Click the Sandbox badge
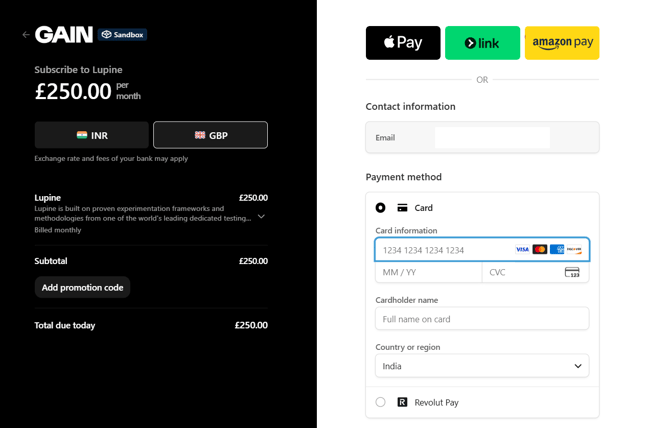The width and height of the screenshot is (670, 428). pos(123,35)
